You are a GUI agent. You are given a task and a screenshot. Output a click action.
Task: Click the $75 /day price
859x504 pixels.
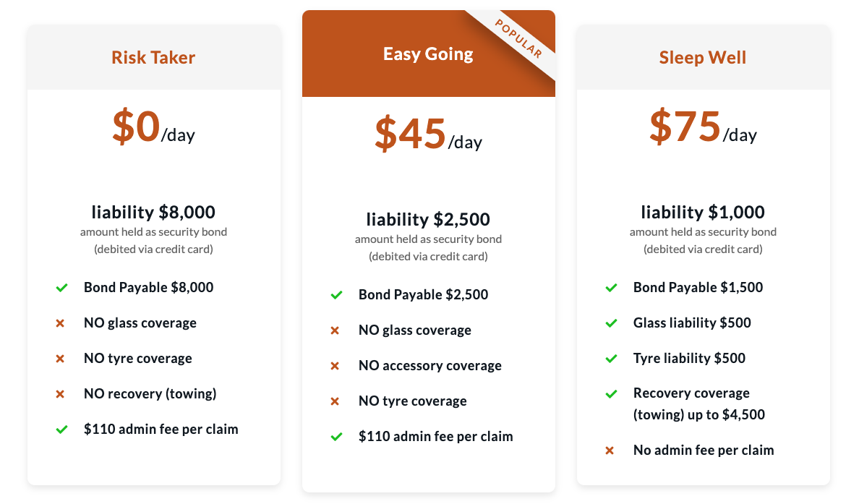point(703,128)
